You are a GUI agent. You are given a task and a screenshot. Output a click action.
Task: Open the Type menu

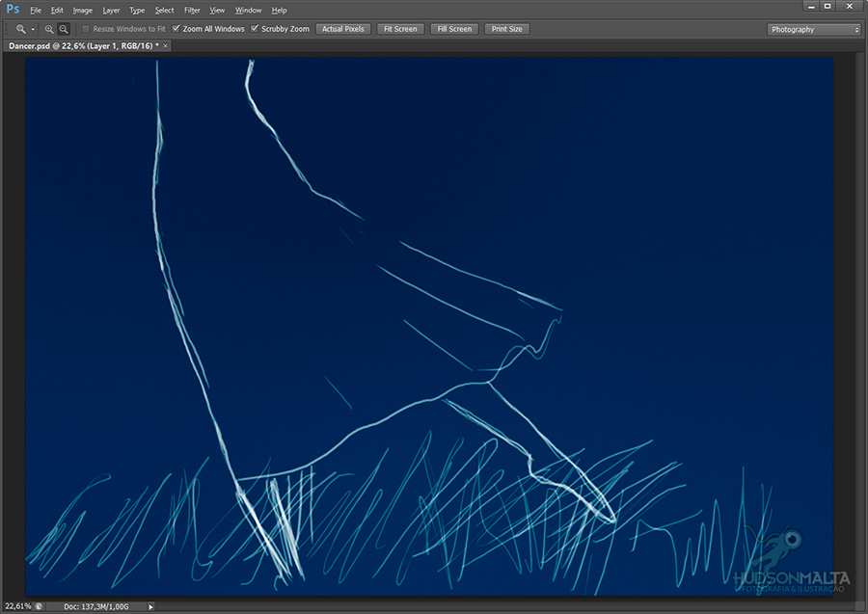[x=137, y=10]
